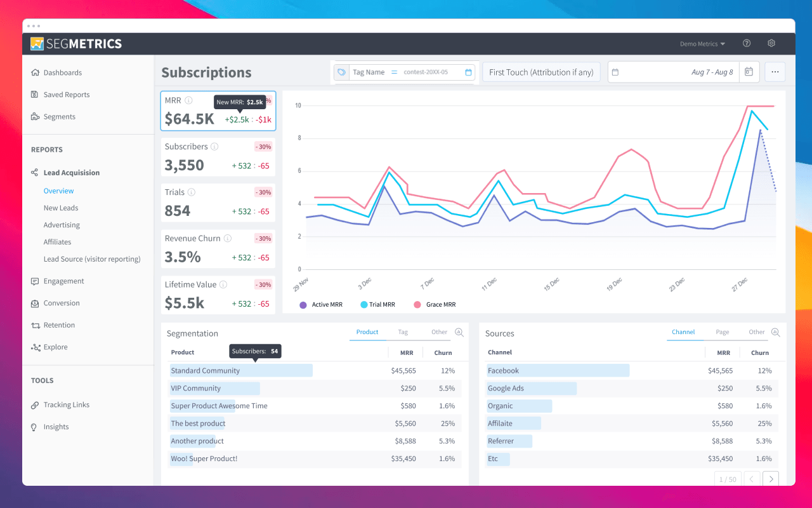Open the settings gear icon
This screenshot has width=812, height=508.
click(771, 43)
